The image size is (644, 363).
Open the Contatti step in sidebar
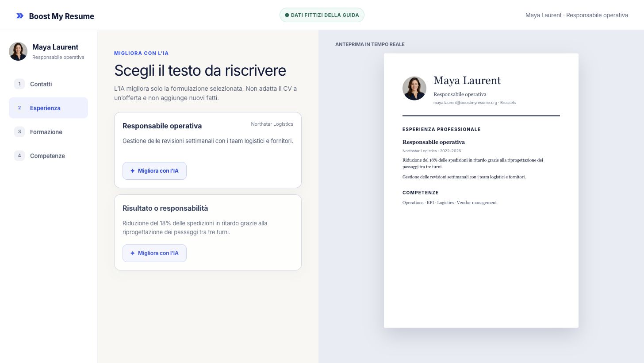[x=48, y=84]
